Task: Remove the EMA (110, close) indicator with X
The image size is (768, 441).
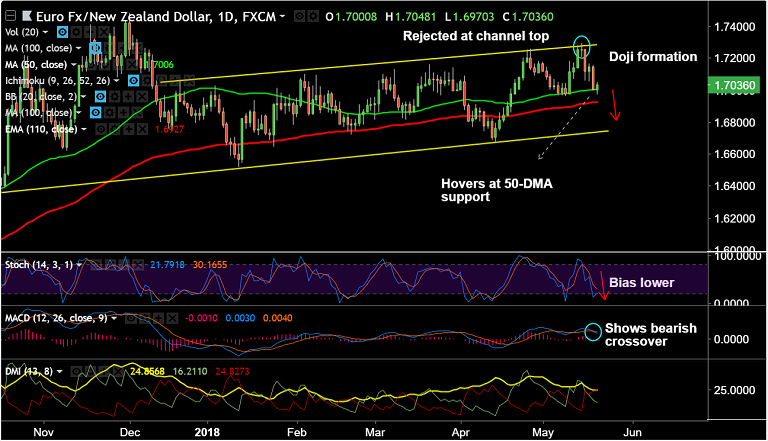Action: click(142, 129)
